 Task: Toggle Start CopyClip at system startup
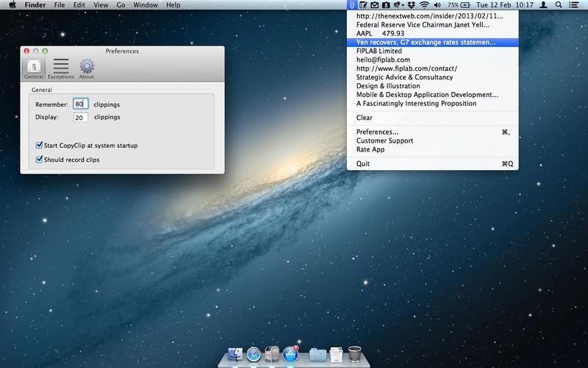tap(39, 145)
